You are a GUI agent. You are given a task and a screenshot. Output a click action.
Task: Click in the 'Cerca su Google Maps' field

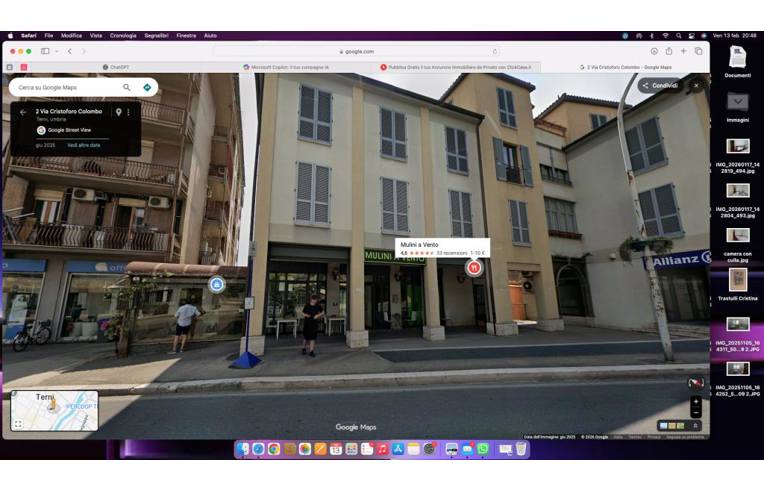[65, 87]
